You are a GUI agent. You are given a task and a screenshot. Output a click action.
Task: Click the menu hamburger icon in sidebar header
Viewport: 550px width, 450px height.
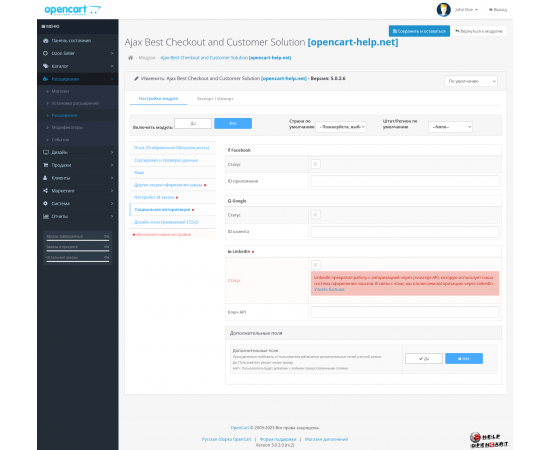point(43,26)
